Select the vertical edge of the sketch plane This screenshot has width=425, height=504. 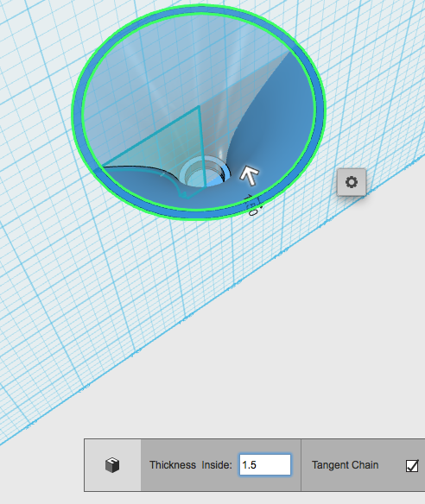coord(202,146)
